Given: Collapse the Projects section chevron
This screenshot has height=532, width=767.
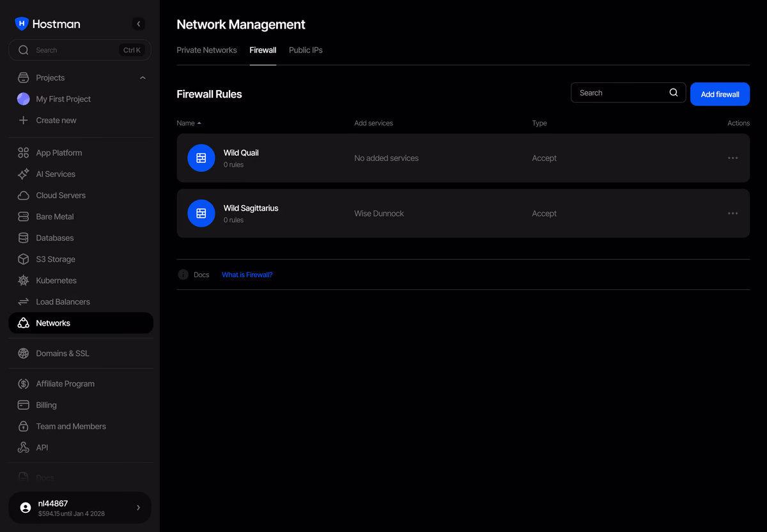Looking at the screenshot, I should click(143, 78).
